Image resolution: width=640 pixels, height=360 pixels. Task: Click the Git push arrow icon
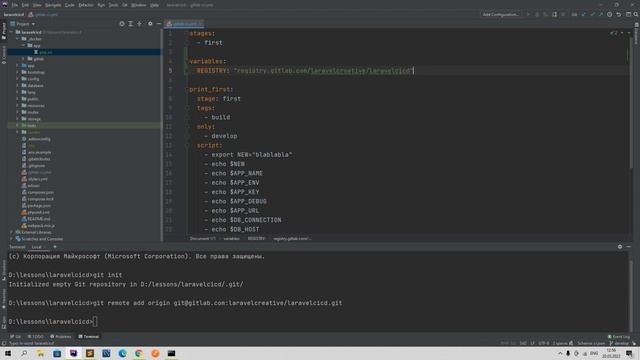pos(601,14)
